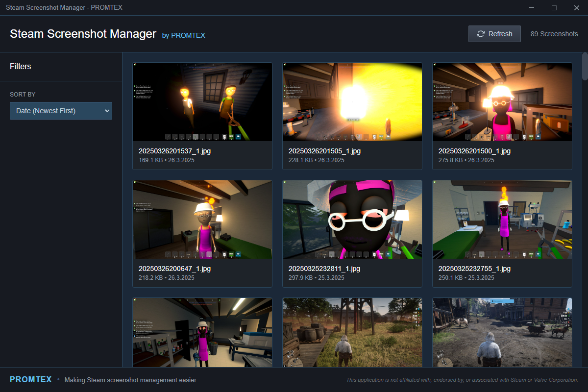This screenshot has width=588, height=392.
Task: Click the Filters panel heading
Action: 21,67
